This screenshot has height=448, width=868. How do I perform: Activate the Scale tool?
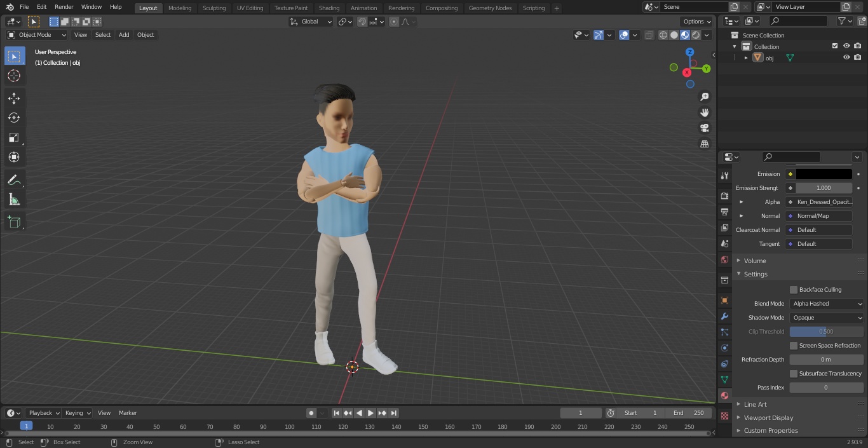pos(14,137)
